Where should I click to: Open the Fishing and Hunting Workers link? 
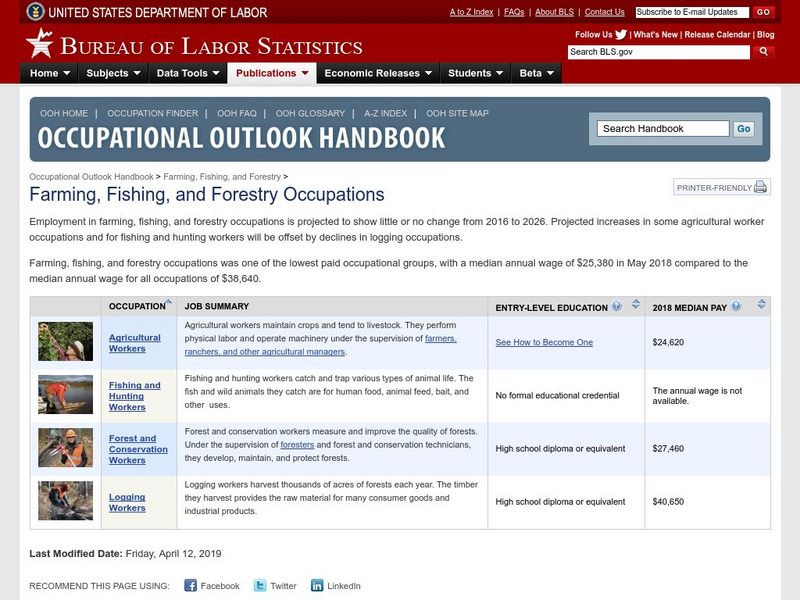tap(134, 396)
